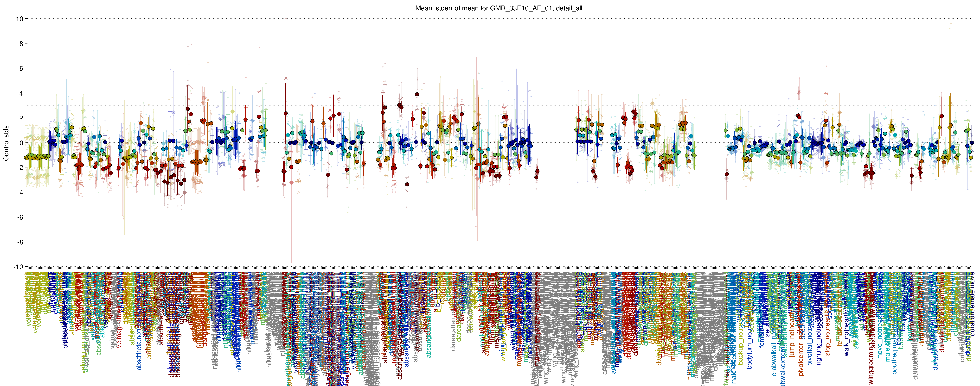Click the highest outlier star marker at 10
Image resolution: width=980 pixels, height=386 pixels.
tap(286, 19)
